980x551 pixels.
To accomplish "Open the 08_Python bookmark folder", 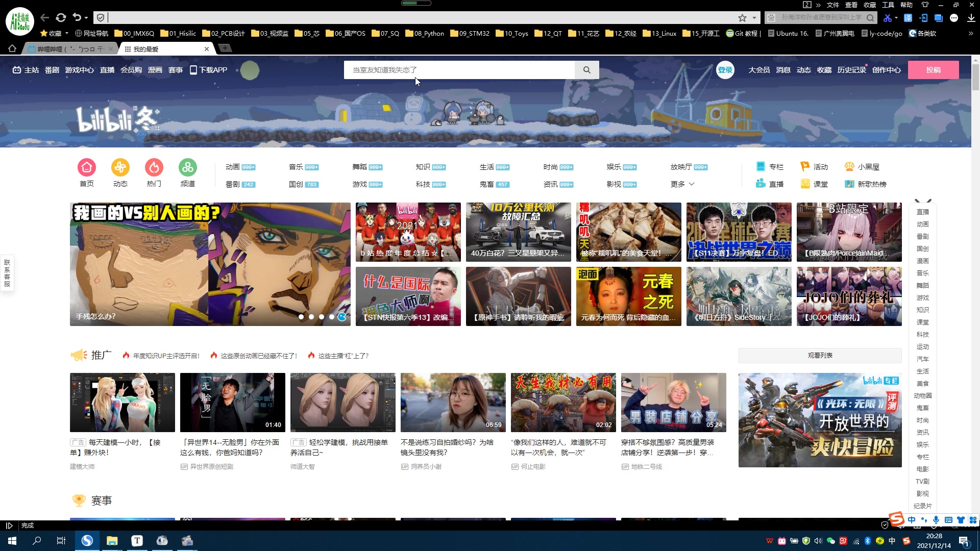I will point(425,33).
